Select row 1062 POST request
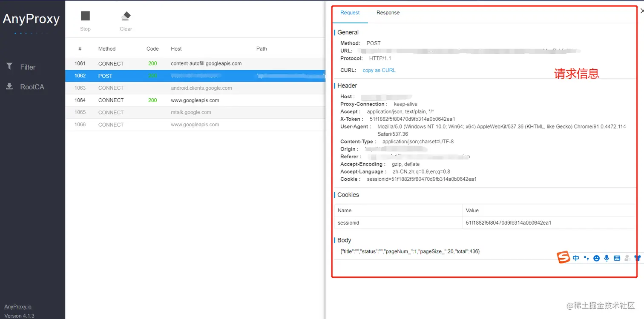 coord(195,76)
